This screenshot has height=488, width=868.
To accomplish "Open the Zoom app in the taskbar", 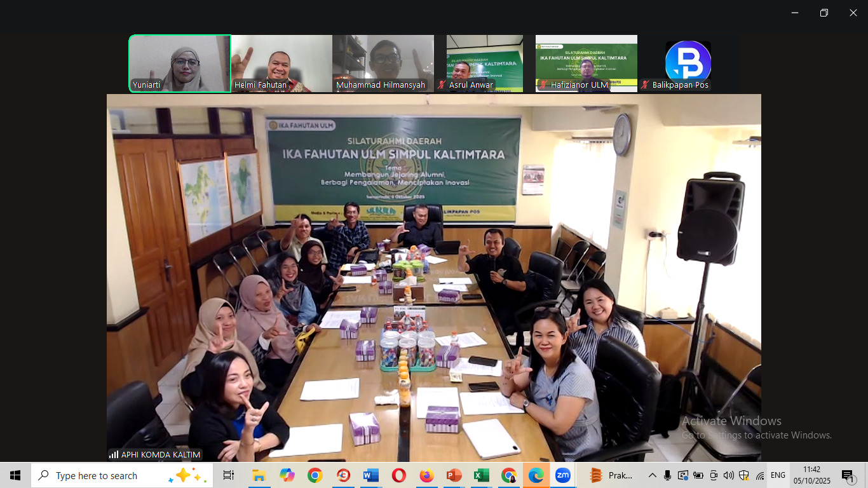I will click(x=562, y=475).
